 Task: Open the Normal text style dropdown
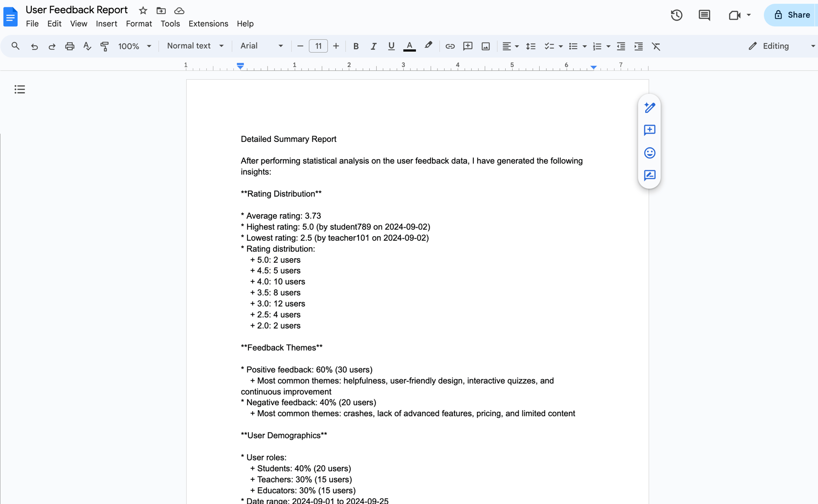(x=195, y=46)
